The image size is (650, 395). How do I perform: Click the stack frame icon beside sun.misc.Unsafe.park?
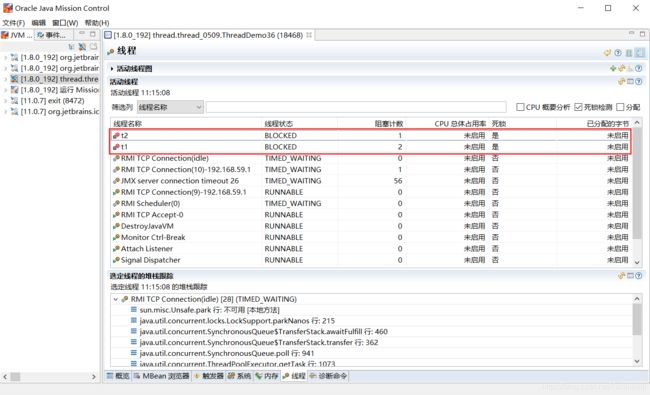133,310
